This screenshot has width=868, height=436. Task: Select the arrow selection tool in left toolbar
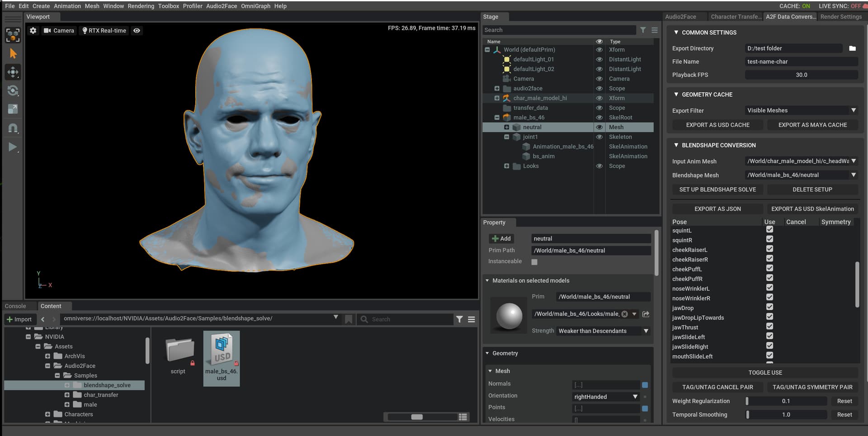(x=13, y=54)
